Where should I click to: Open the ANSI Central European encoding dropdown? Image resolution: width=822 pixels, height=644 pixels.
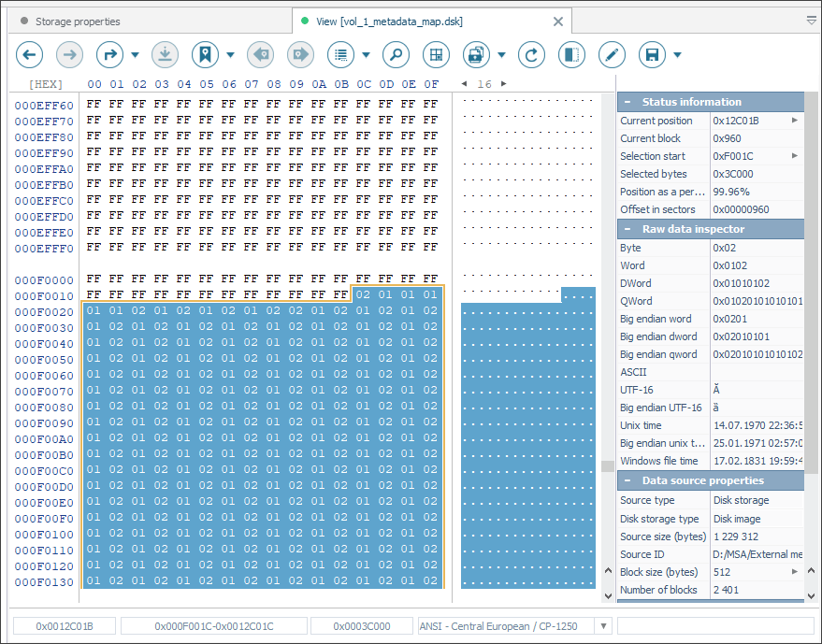[603, 626]
